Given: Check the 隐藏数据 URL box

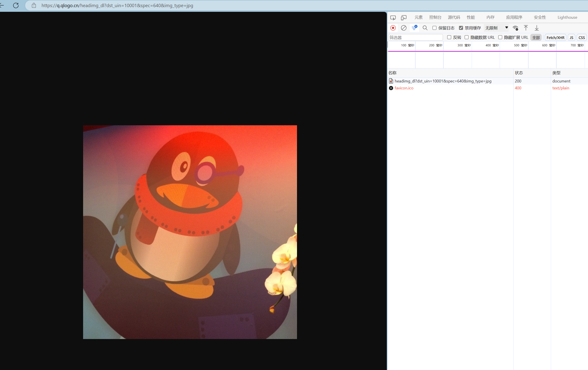Looking at the screenshot, I should (466, 37).
